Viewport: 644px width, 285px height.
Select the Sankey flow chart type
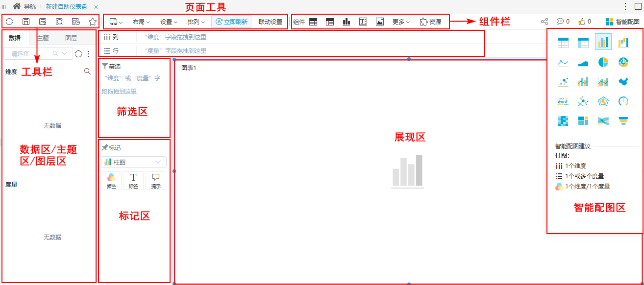pyautogui.click(x=603, y=120)
